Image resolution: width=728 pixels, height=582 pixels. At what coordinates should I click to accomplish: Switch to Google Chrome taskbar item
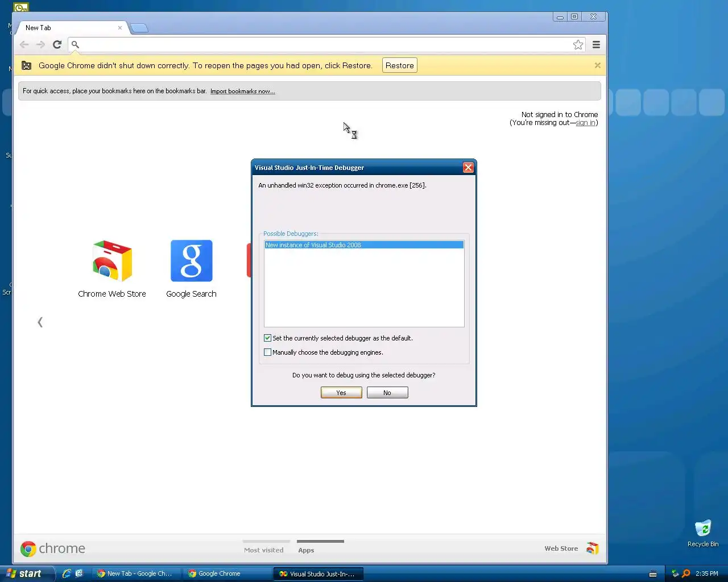pyautogui.click(x=226, y=573)
